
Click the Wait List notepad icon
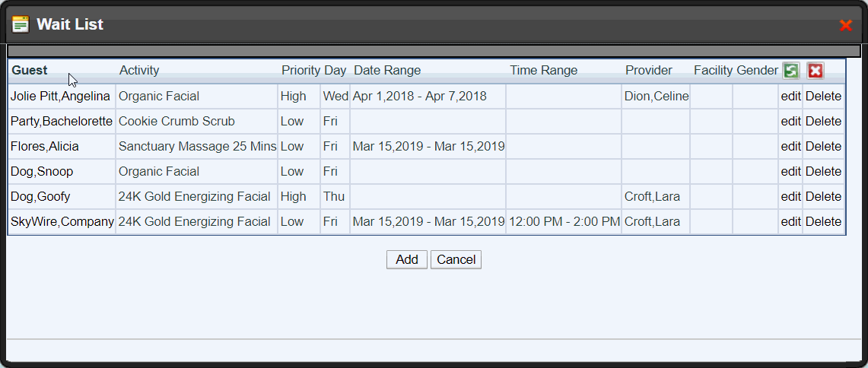[x=21, y=24]
